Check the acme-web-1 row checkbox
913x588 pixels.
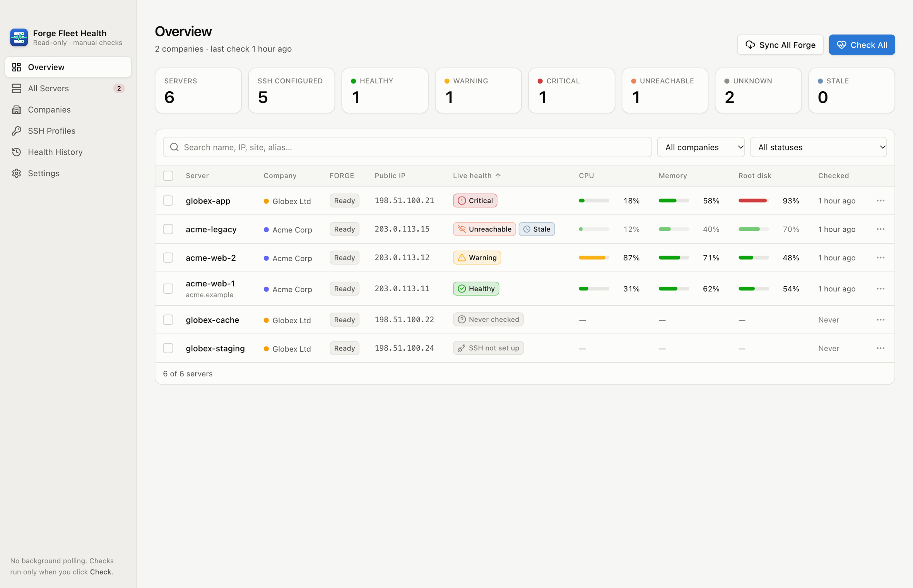pos(168,289)
